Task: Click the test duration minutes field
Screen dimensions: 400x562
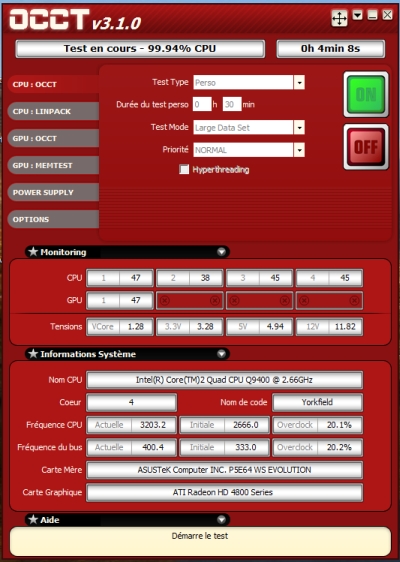Action: pos(232,104)
